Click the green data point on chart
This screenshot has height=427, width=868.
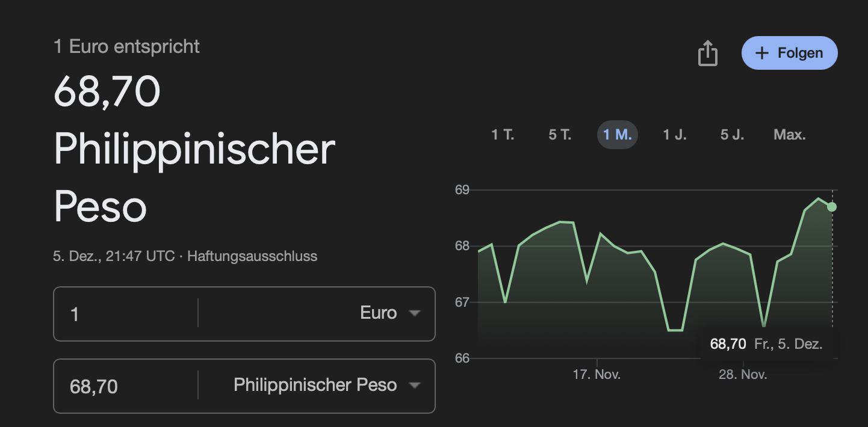[x=832, y=207]
